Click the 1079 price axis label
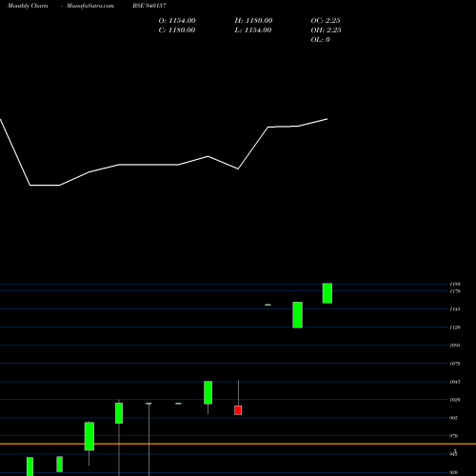The image size is (476, 476). click(455, 364)
